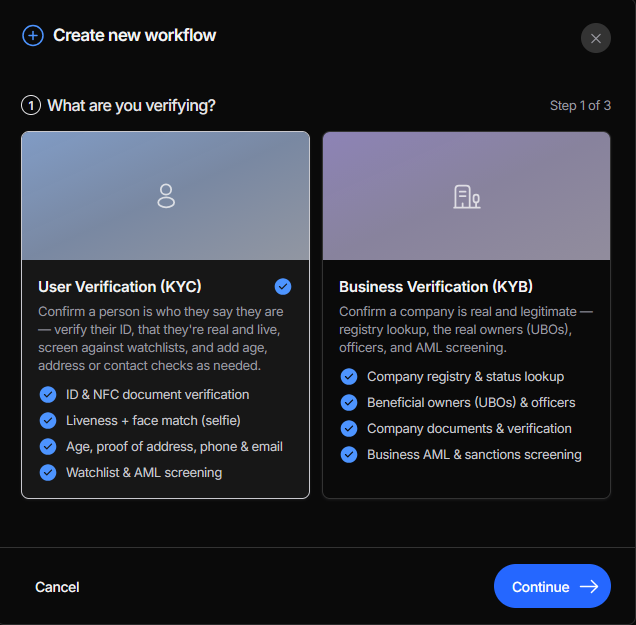Click the step number 1 circle icon
Image resolution: width=636 pixels, height=625 pixels.
(31, 105)
